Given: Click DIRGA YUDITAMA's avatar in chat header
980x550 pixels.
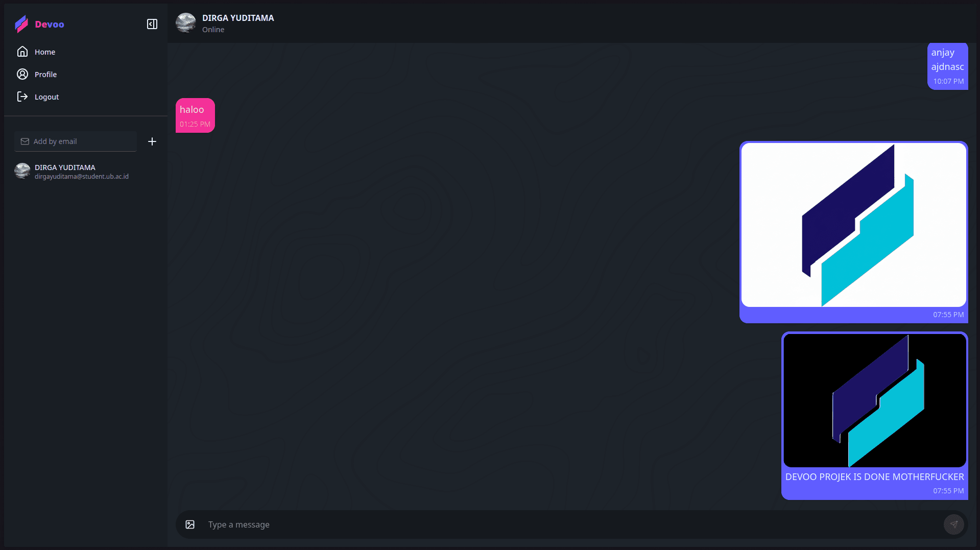Looking at the screenshot, I should [185, 23].
